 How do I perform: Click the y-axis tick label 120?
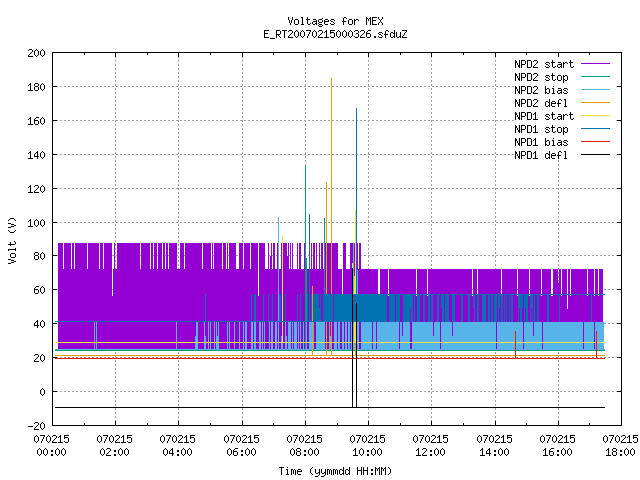[36, 189]
